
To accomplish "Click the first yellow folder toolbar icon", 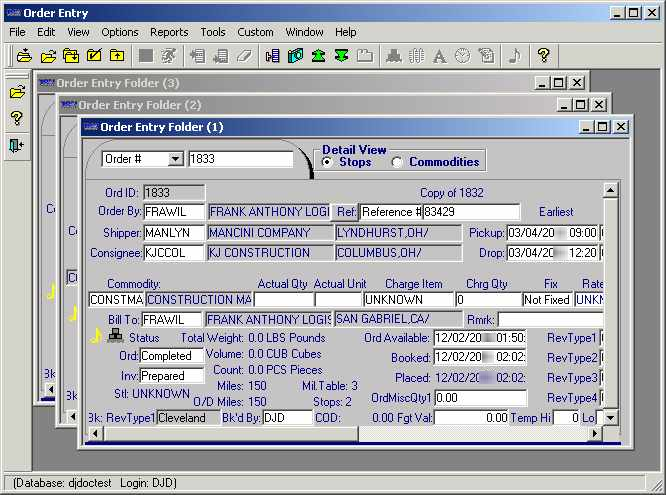I will (x=24, y=56).
